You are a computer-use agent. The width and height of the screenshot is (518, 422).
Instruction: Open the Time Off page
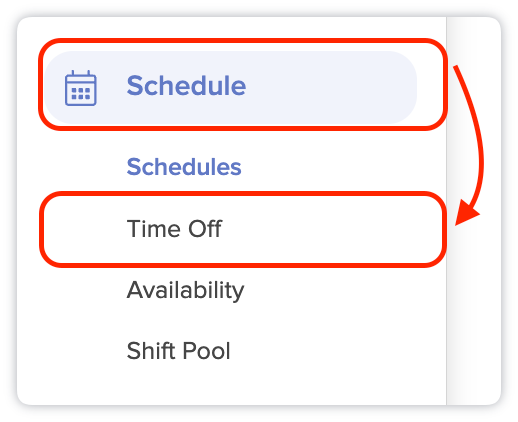point(174,229)
